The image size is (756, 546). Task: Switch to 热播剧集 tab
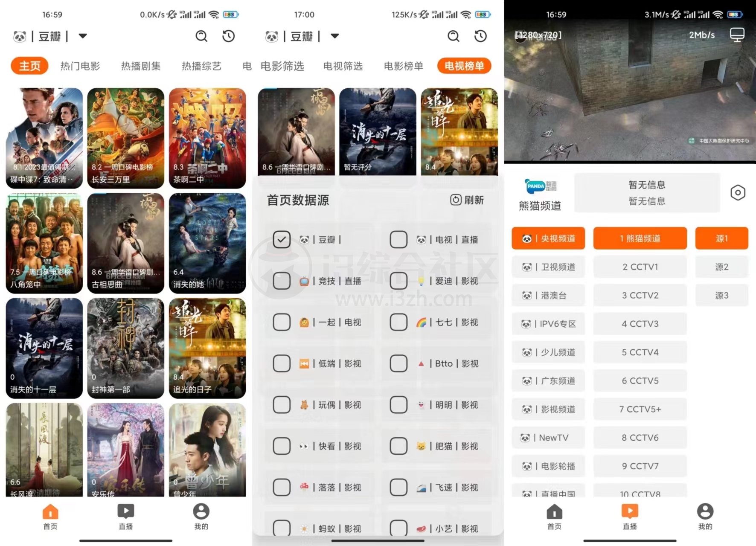pyautogui.click(x=141, y=66)
